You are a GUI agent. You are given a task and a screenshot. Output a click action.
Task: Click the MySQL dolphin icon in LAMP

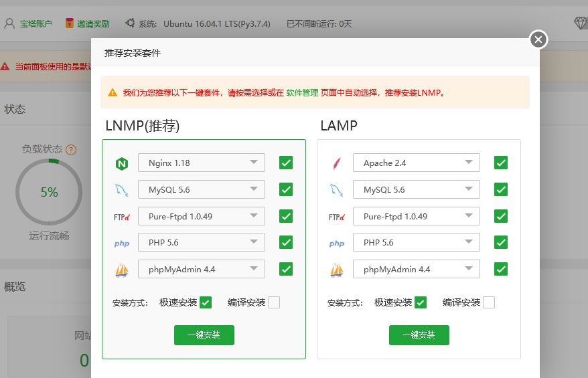tap(336, 190)
